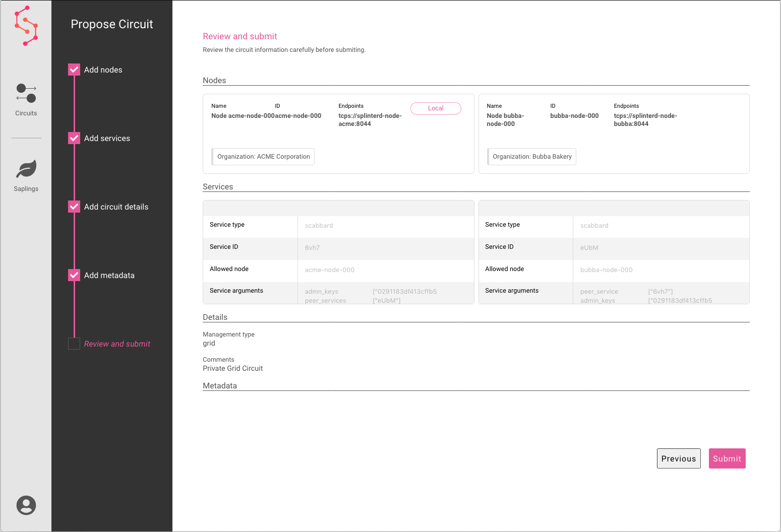781x532 pixels.
Task: Click the Splinter logo icon
Action: point(26,26)
